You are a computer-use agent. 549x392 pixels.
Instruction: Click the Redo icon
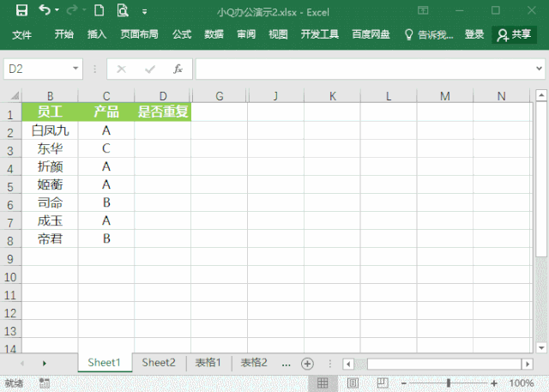pos(71,10)
